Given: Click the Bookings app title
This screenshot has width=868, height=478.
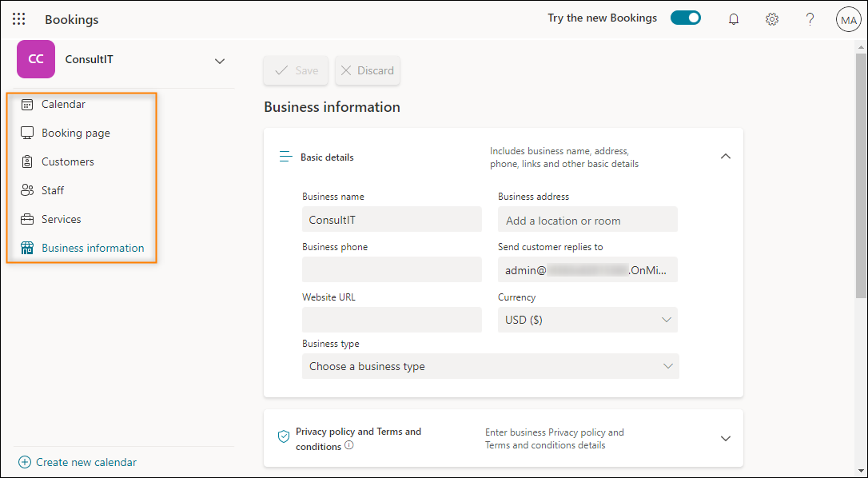Looking at the screenshot, I should (x=71, y=19).
